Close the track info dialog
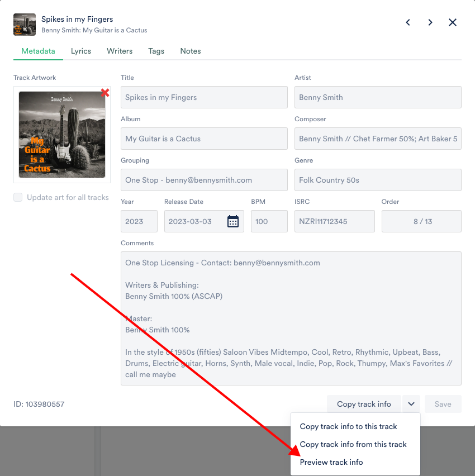This screenshot has height=476, width=475. [453, 22]
